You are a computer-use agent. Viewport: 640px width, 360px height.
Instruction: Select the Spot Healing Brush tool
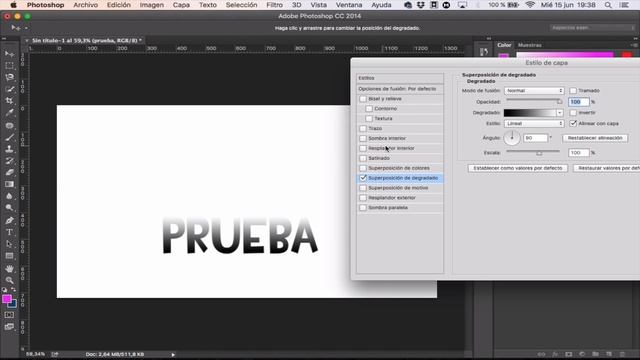click(9, 125)
